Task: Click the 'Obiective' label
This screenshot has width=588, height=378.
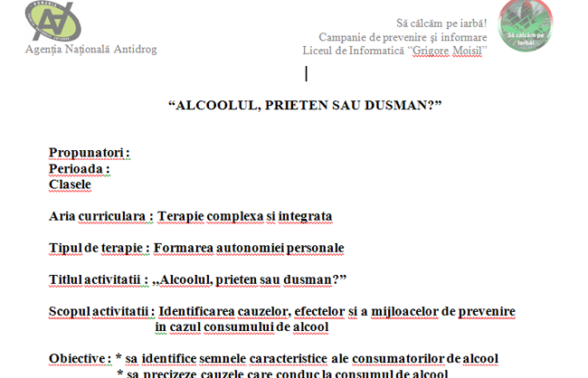Action: click(x=79, y=359)
